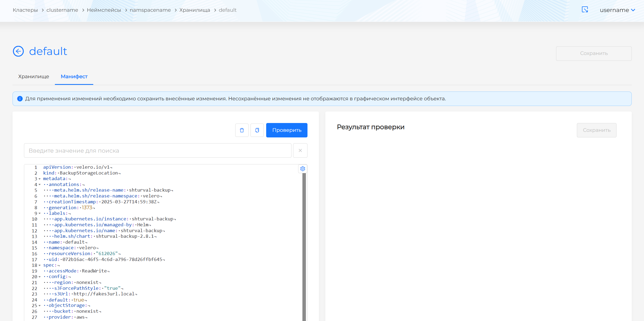This screenshot has height=321, width=644.
Task: Open the Манифест tab
Action: tap(74, 77)
